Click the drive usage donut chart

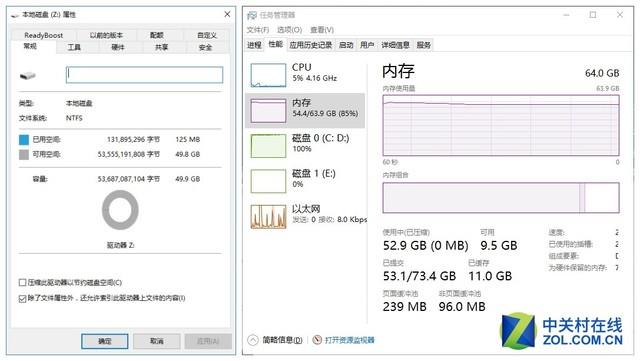[x=120, y=210]
